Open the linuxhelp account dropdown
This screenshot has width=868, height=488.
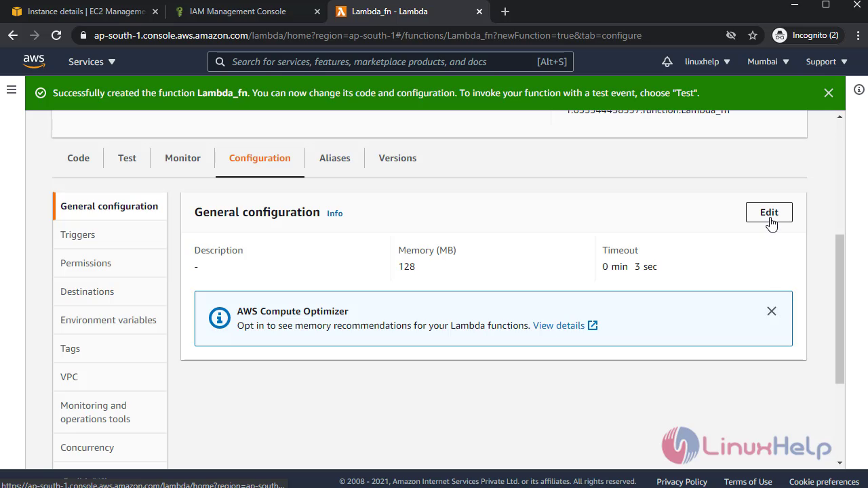707,62
